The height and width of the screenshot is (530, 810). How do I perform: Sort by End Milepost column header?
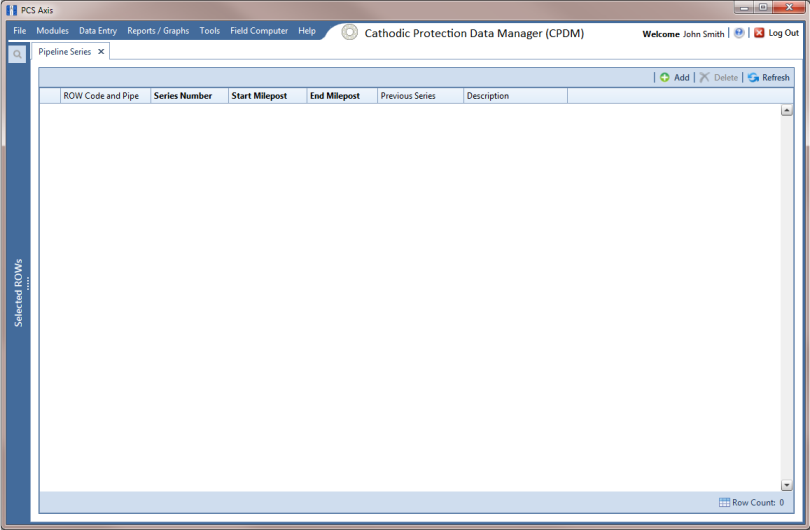click(x=342, y=96)
